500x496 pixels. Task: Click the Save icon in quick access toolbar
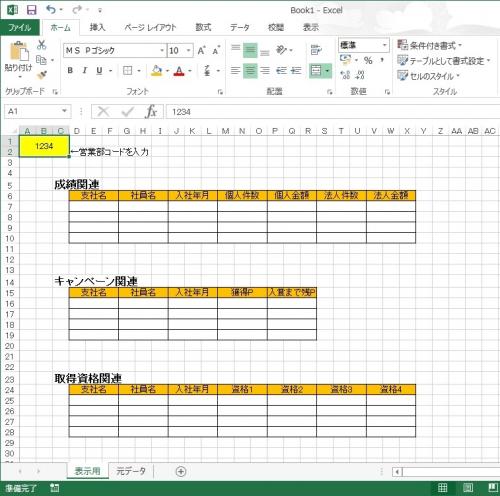tap(31, 10)
